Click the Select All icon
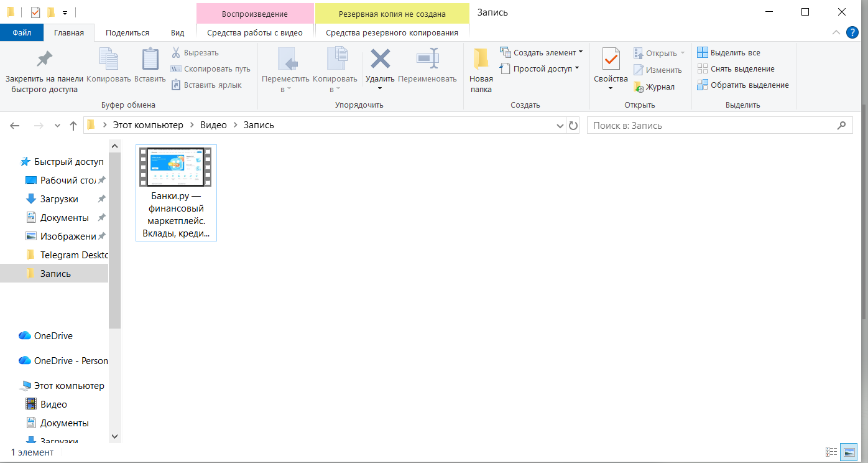The width and height of the screenshot is (868, 463). click(703, 53)
